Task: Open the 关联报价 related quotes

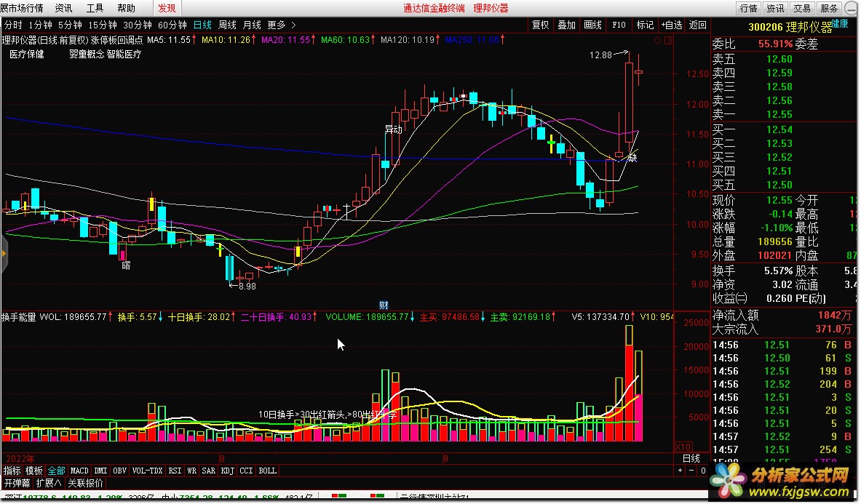Action: tap(86, 483)
